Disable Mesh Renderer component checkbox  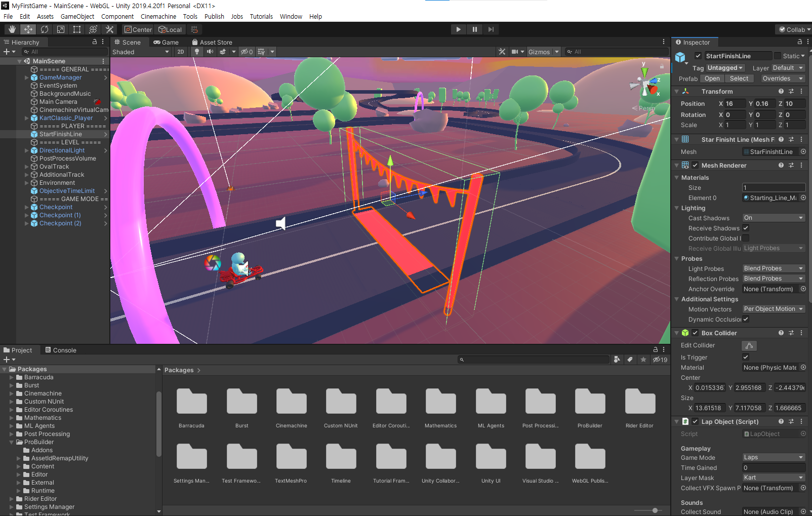point(695,166)
